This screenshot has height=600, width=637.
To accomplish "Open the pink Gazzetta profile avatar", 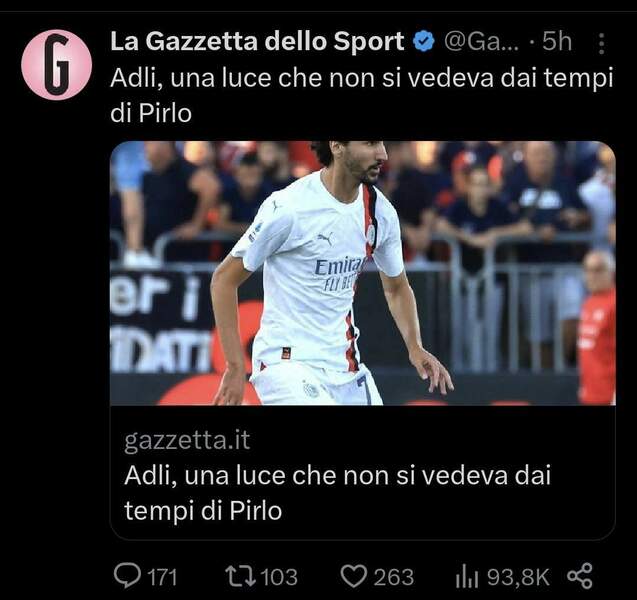I will click(x=56, y=65).
